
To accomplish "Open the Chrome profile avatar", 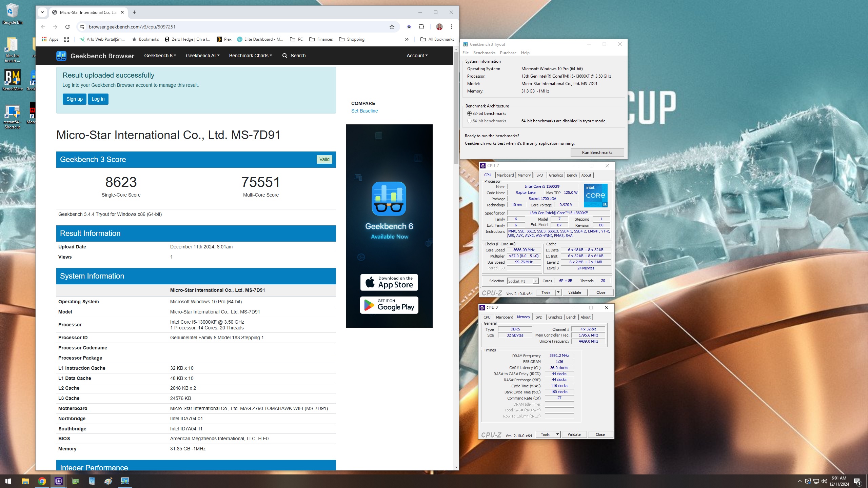I will 439,27.
